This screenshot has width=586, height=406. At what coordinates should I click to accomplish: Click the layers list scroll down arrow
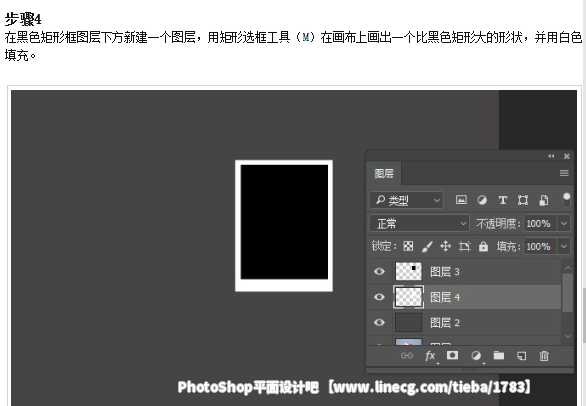point(568,336)
